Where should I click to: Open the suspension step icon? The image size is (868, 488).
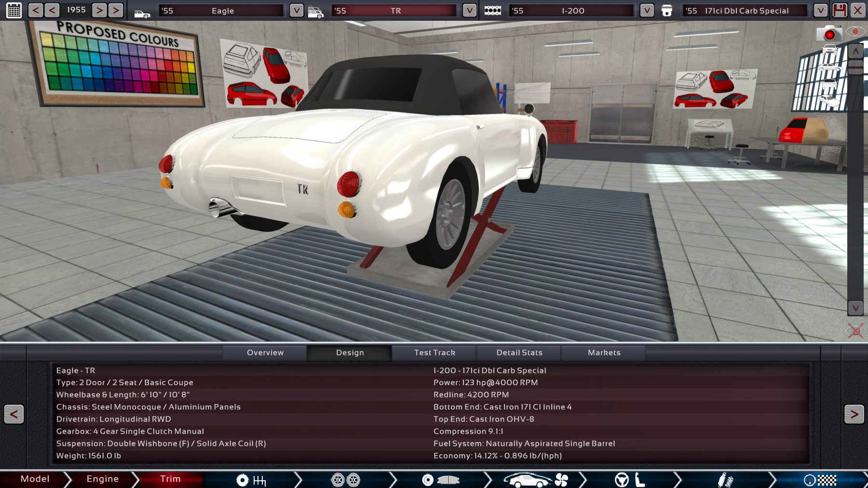click(x=725, y=480)
